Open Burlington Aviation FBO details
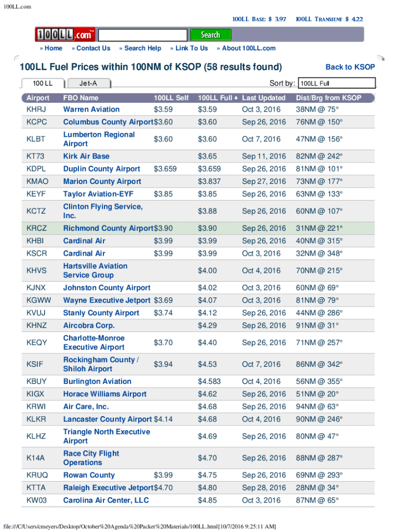Image resolution: width=400 pixels, height=532 pixels. point(97,381)
